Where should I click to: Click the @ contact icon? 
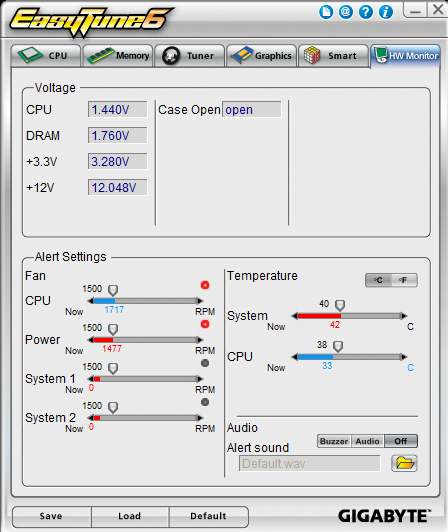pos(346,12)
